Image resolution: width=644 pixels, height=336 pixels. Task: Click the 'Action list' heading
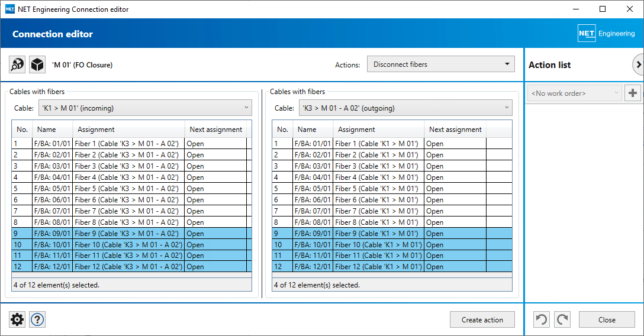click(x=549, y=65)
